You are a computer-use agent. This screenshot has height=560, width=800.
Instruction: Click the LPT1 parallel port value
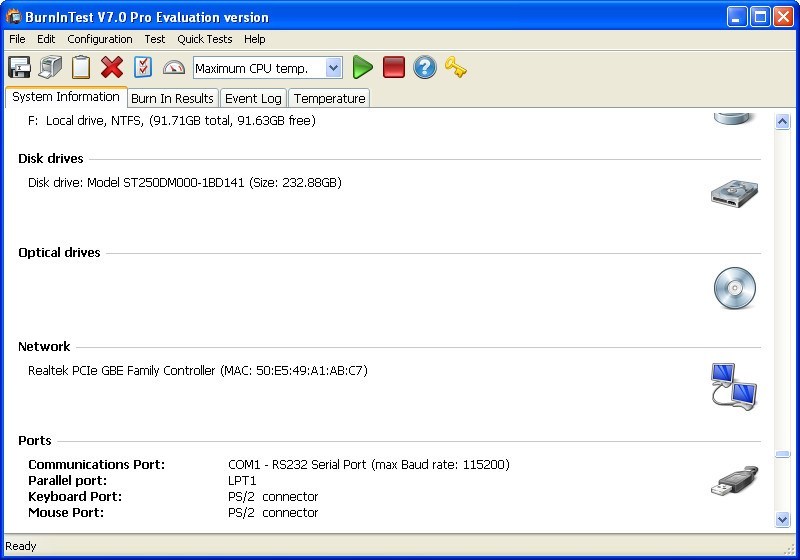(242, 480)
